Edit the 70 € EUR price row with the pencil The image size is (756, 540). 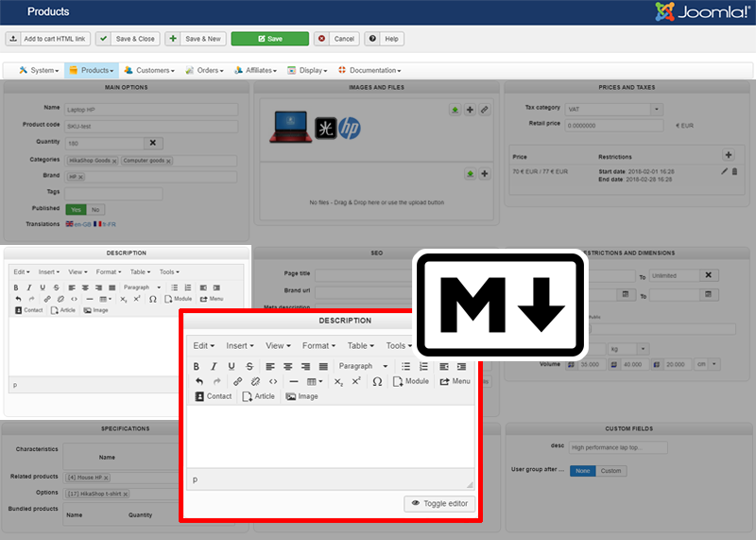[724, 171]
